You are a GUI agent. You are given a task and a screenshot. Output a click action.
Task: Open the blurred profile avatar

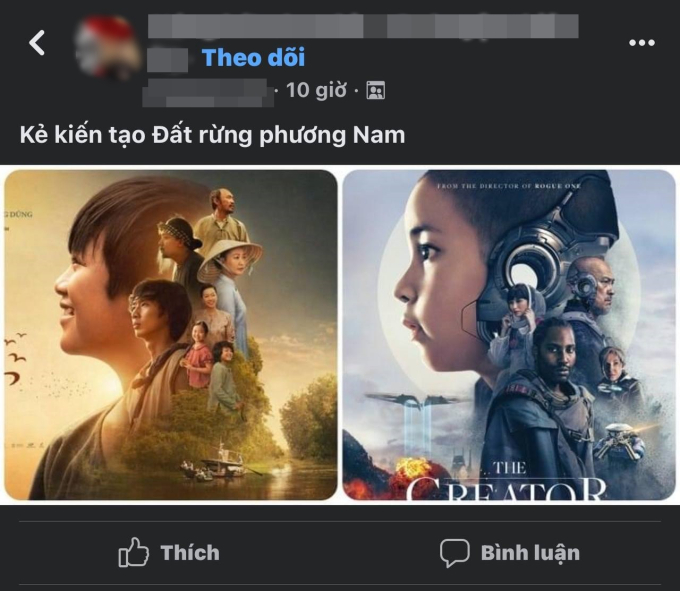tap(108, 48)
